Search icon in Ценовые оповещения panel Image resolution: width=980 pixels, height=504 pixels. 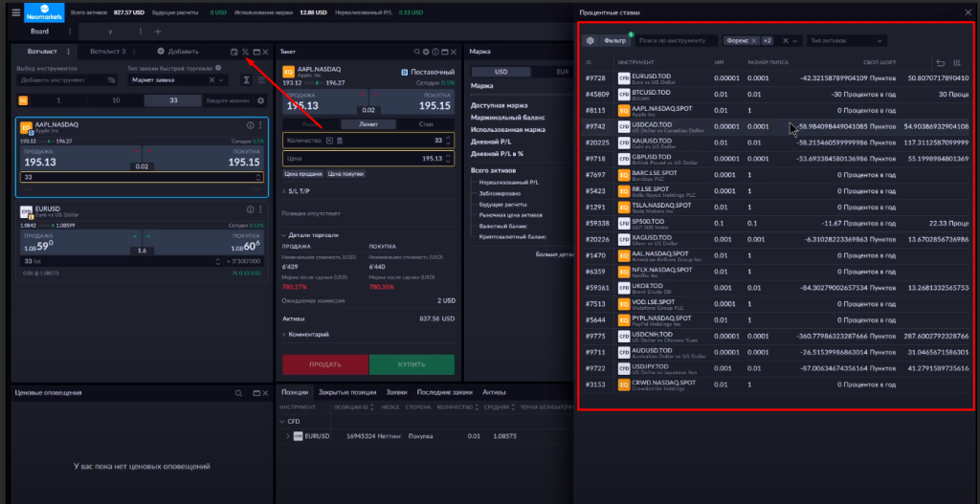pos(238,393)
